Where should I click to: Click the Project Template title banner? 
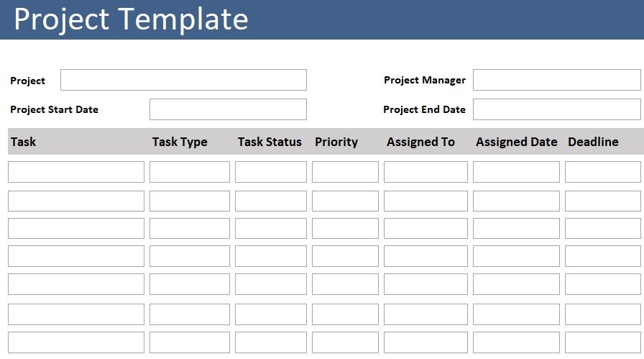click(322, 19)
